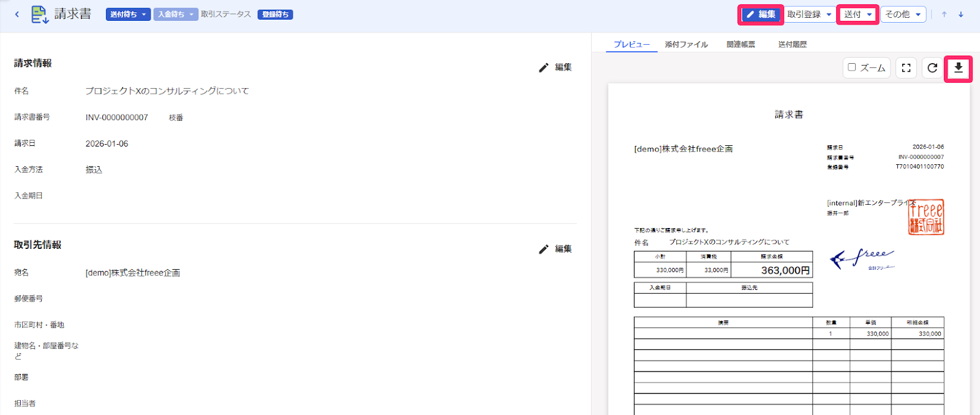Image resolution: width=980 pixels, height=415 pixels.
Task: Click the 請求書 invoice document icon
Action: 40,14
